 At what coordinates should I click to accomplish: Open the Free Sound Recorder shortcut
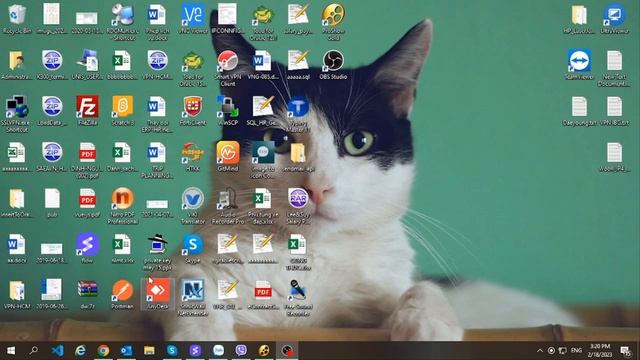[298, 298]
